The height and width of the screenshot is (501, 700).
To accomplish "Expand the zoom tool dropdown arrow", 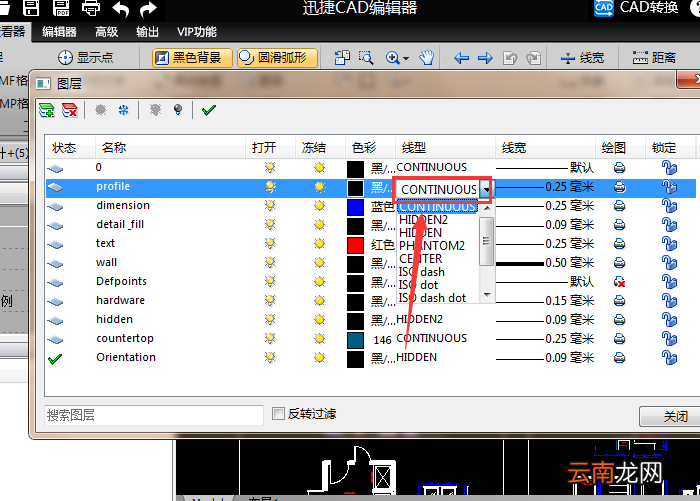I will coord(406,58).
